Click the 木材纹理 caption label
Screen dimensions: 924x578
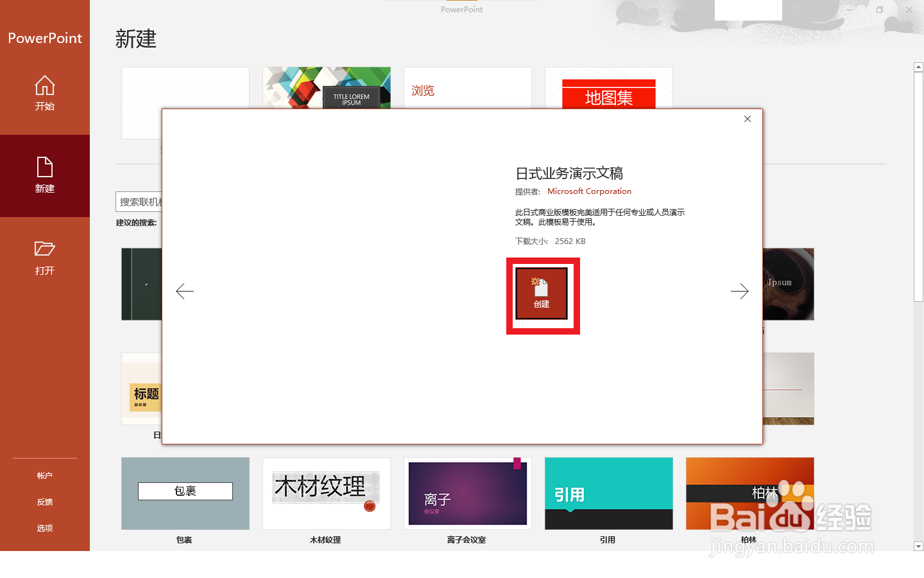(325, 540)
